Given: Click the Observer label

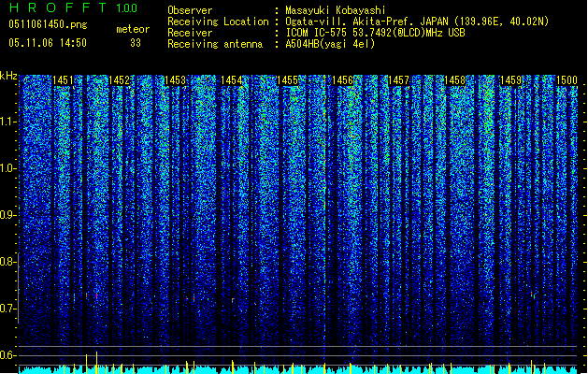Looking at the screenshot, I should pyautogui.click(x=190, y=10).
